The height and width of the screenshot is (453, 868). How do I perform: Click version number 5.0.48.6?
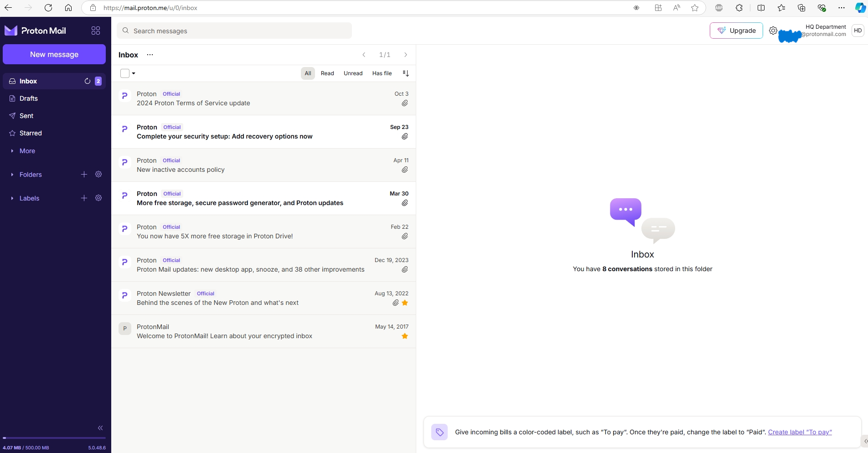click(97, 448)
